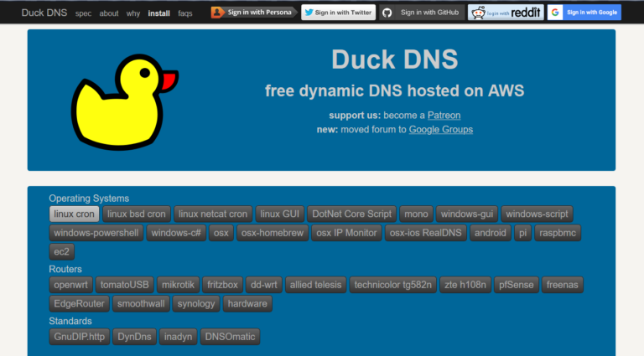
Task: Select the raspbmc option
Action: click(558, 233)
